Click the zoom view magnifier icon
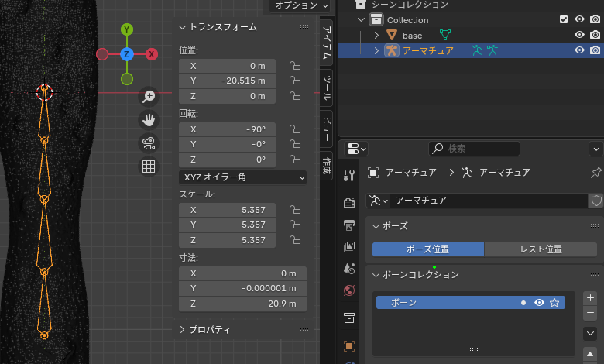604x364 pixels. (148, 97)
